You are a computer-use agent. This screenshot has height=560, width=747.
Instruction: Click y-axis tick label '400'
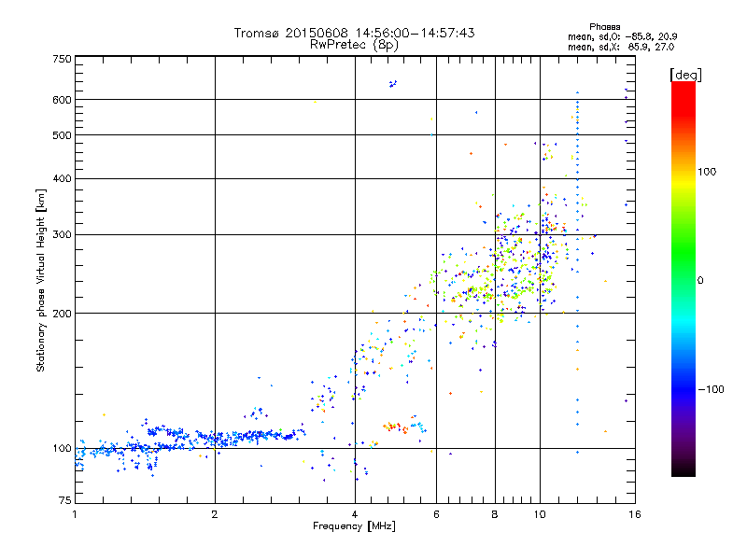pyautogui.click(x=62, y=178)
